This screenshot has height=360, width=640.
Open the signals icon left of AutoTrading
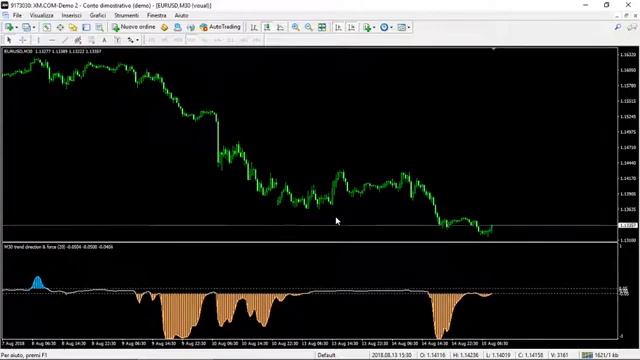(x=191, y=27)
